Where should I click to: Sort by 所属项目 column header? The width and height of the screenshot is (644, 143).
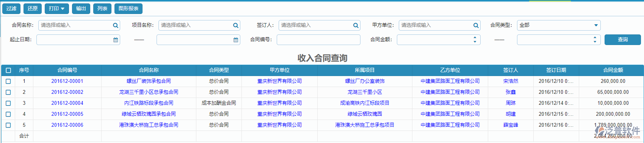[365, 70]
